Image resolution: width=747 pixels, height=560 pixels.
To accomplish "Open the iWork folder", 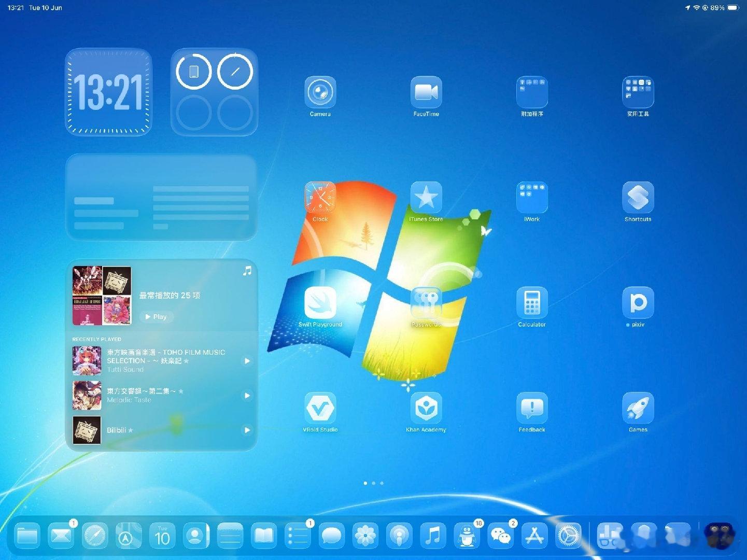I will (532, 197).
